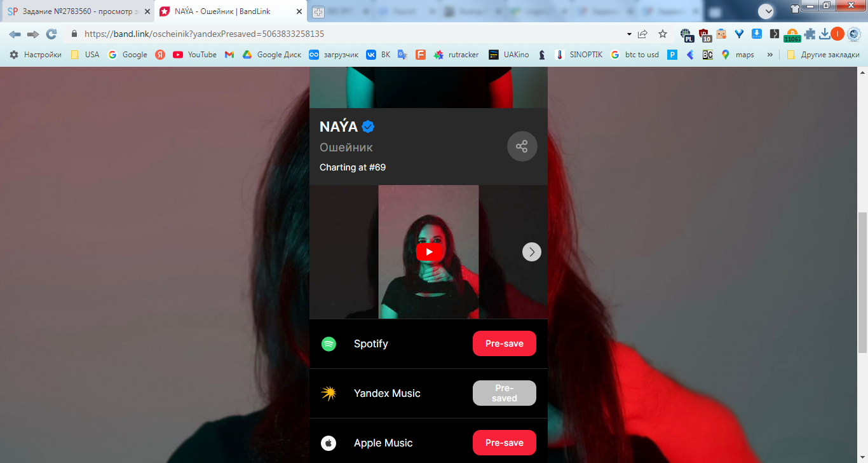The image size is (868, 463).
Task: Click the blue download-box extension icon
Action: click(757, 34)
